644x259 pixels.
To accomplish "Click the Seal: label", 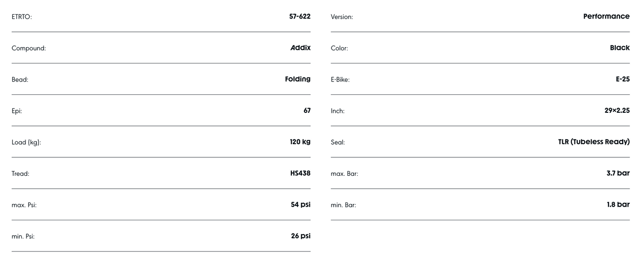I will (x=338, y=142).
